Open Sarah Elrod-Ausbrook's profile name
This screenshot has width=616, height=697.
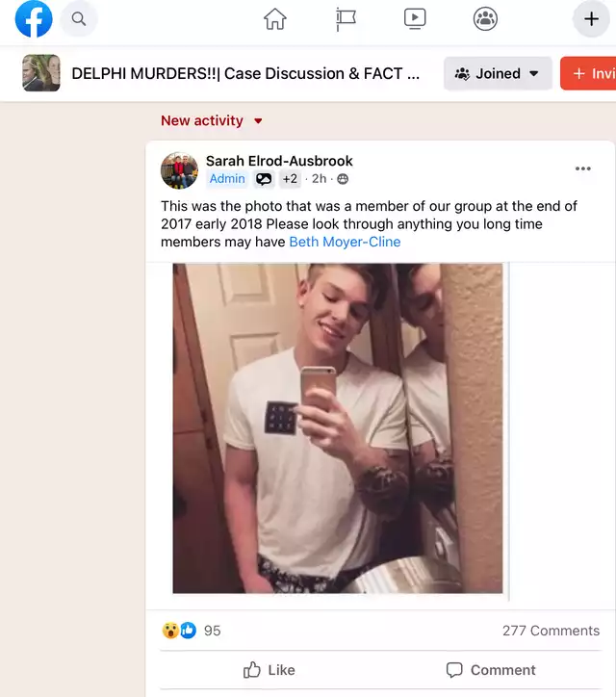279,161
